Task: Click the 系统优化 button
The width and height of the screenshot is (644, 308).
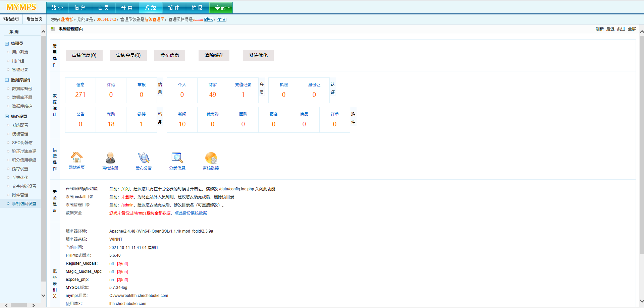Action: [258, 55]
